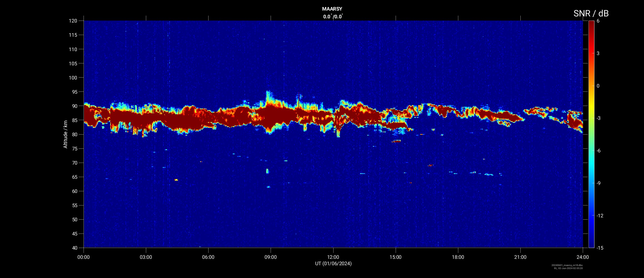Click the "03:00" time tick label
644x278 pixels.
pos(146,257)
